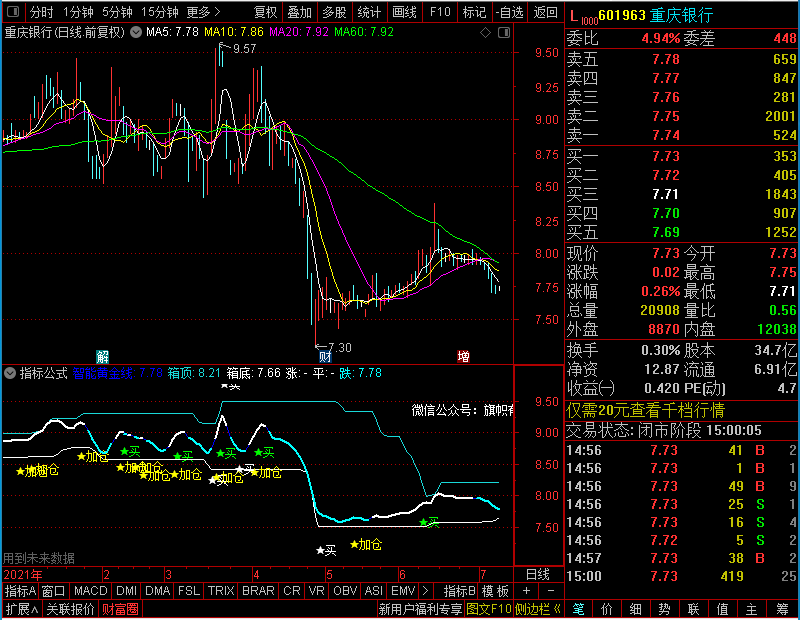Open the 财富圈 tab
The height and width of the screenshot is (620, 800).
pyautogui.click(x=120, y=609)
